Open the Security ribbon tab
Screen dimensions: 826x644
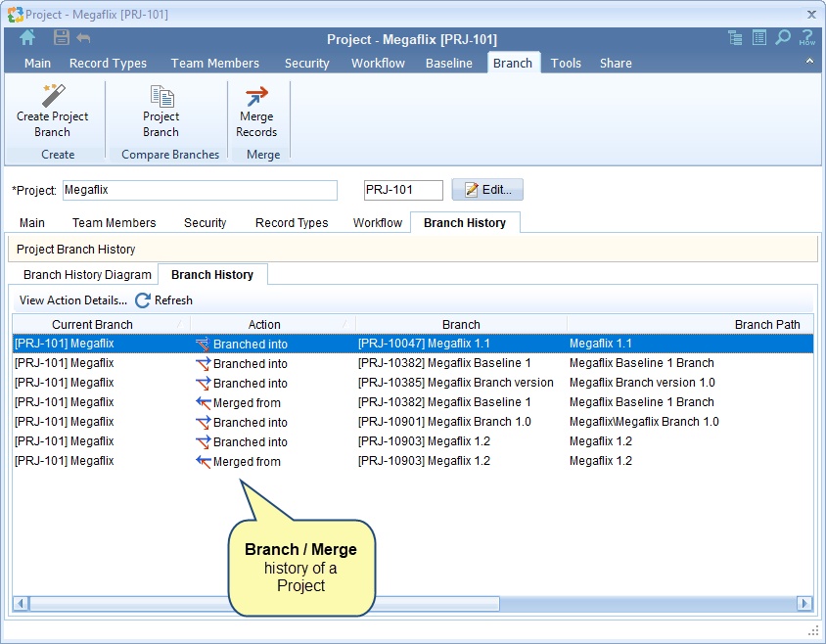(306, 64)
